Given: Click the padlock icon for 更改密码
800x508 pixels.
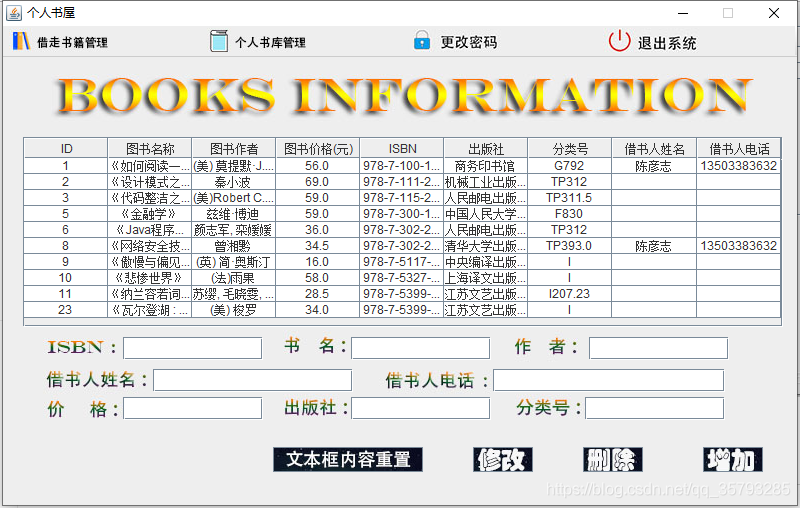Looking at the screenshot, I should pos(421,40).
